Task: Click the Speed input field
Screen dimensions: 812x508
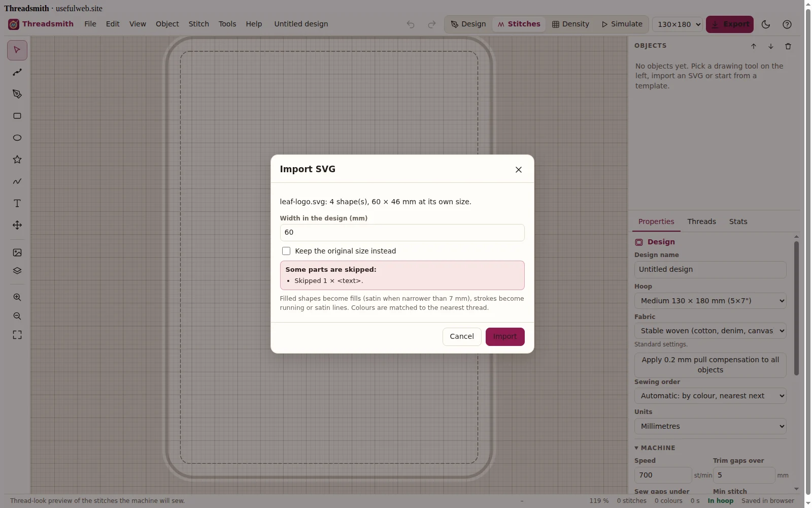Action: (x=663, y=475)
